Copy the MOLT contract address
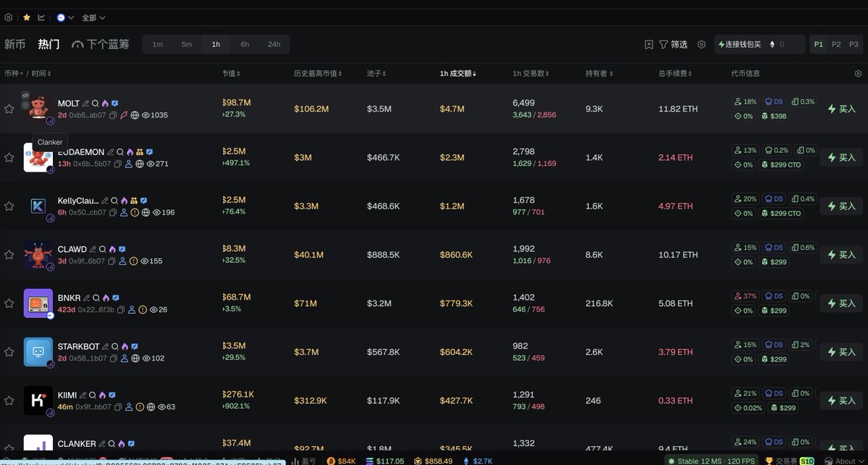The width and height of the screenshot is (868, 465). coord(114,115)
